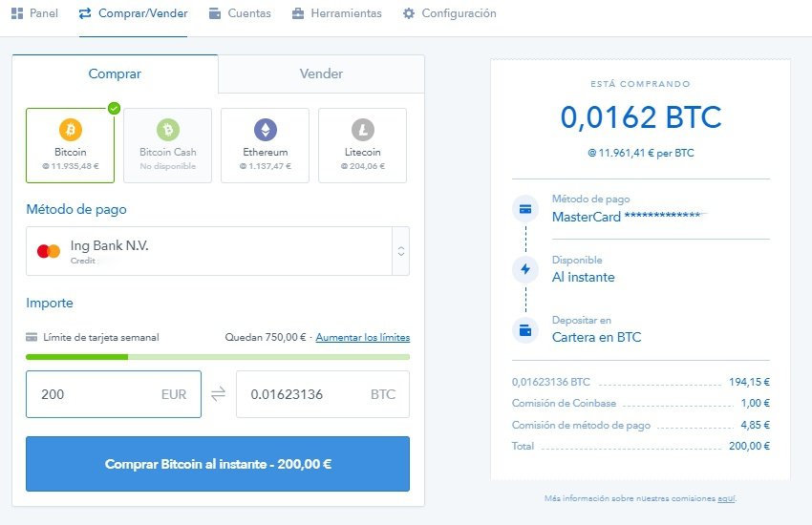The image size is (812, 525).
Task: Click the Total 200,00 € row
Action: click(641, 446)
